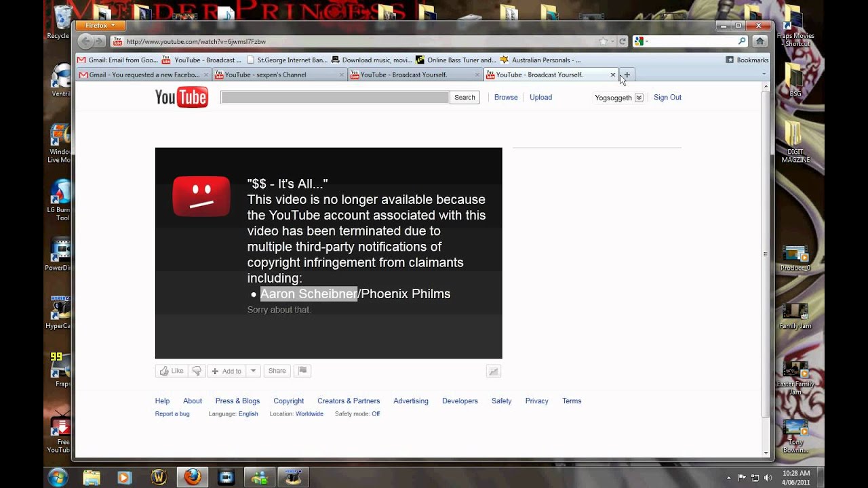Switch to the sexpen's Channel tab
This screenshot has height=488, width=868.
[x=279, y=75]
